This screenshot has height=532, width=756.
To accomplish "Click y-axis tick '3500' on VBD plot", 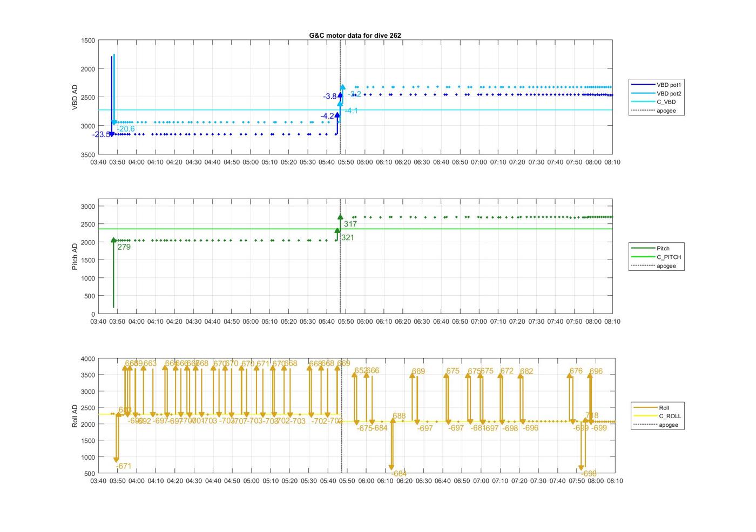I will (88, 154).
